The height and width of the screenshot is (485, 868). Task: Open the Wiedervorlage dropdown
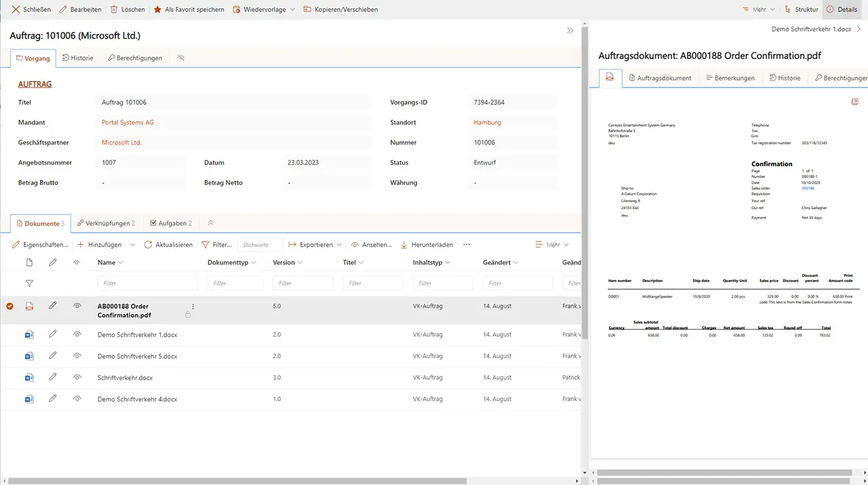[x=292, y=9]
